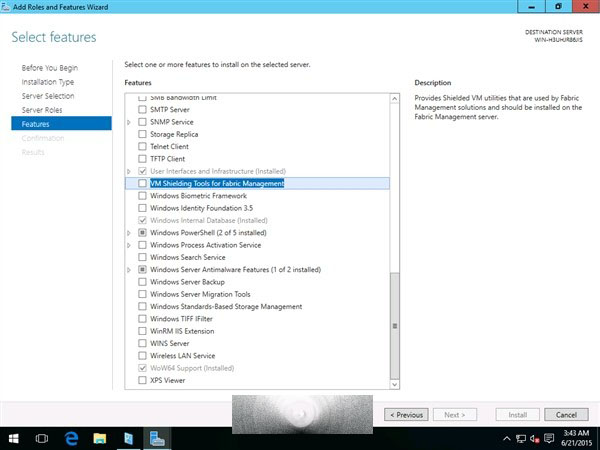Viewport: 600px width, 450px height.
Task: Open Task View on the taskbar
Action: (x=42, y=439)
